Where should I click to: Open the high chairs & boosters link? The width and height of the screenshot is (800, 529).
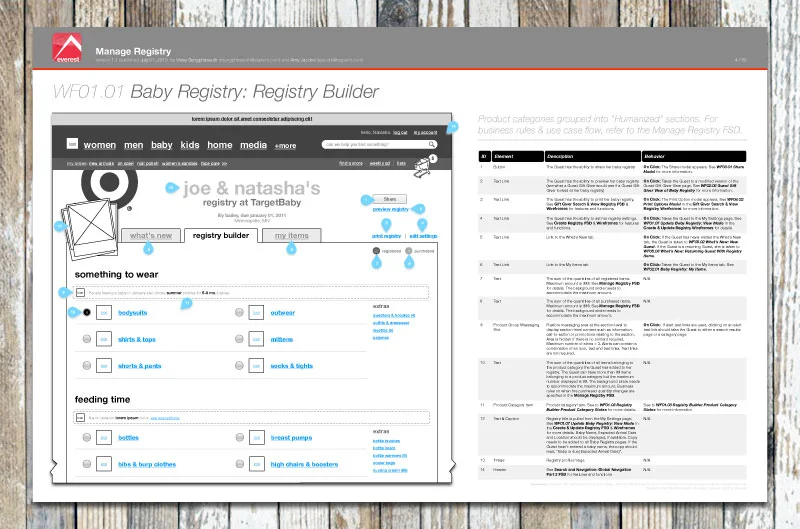click(x=304, y=464)
